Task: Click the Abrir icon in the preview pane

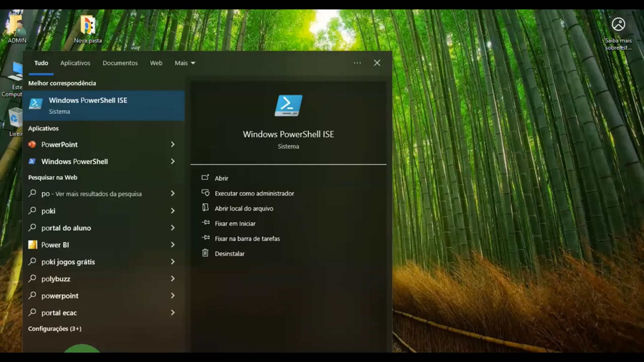Action: tap(206, 177)
